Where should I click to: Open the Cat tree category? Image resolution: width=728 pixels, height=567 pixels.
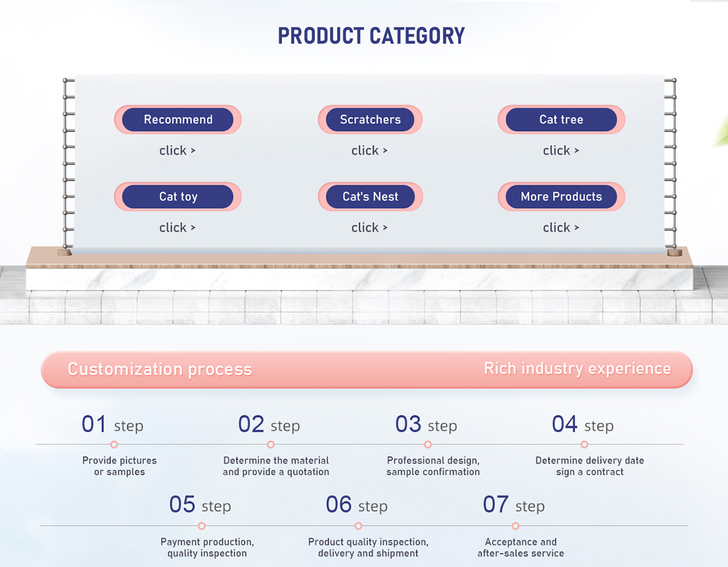pyautogui.click(x=561, y=120)
